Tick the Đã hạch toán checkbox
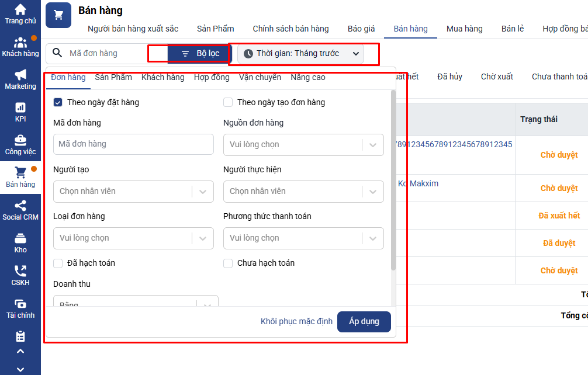Screen dimensions: 588x375 [58, 263]
